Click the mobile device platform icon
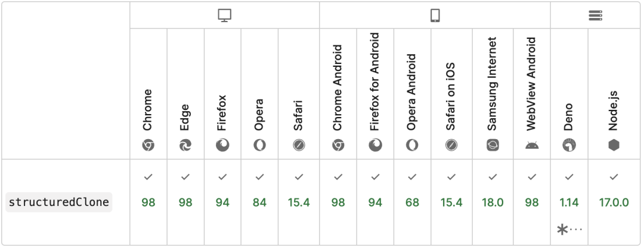644x249 pixels. (435, 16)
